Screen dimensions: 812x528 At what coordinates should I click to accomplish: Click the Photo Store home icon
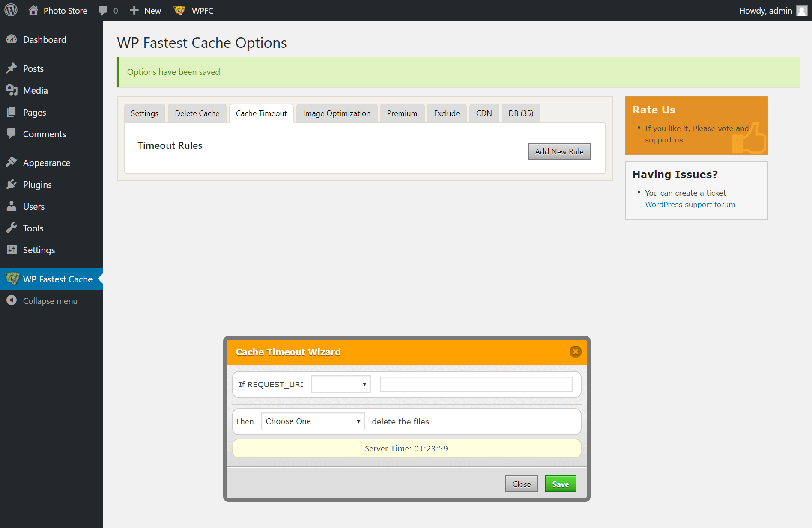click(33, 10)
